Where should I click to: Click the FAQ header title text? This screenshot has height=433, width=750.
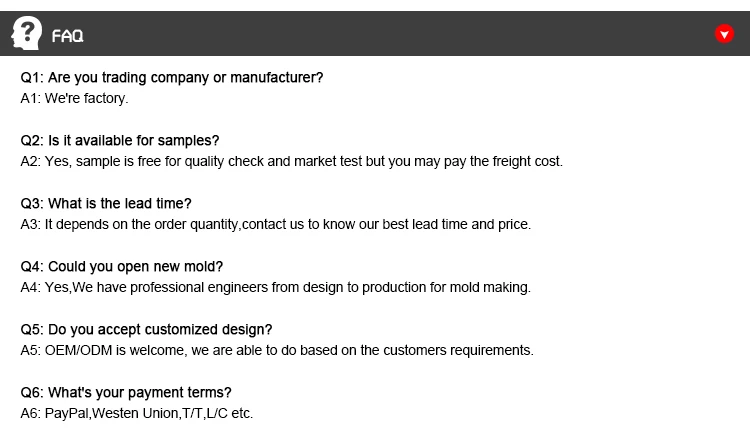(67, 36)
